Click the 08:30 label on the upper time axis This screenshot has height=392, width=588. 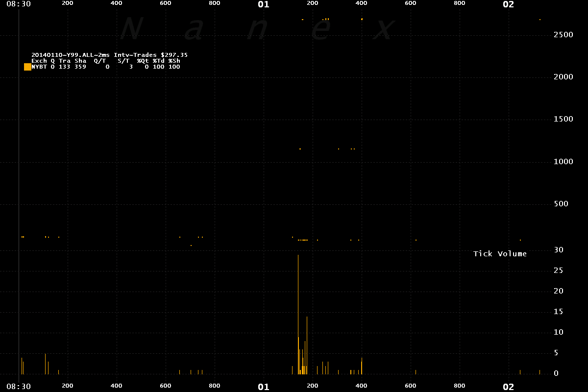(20, 4)
